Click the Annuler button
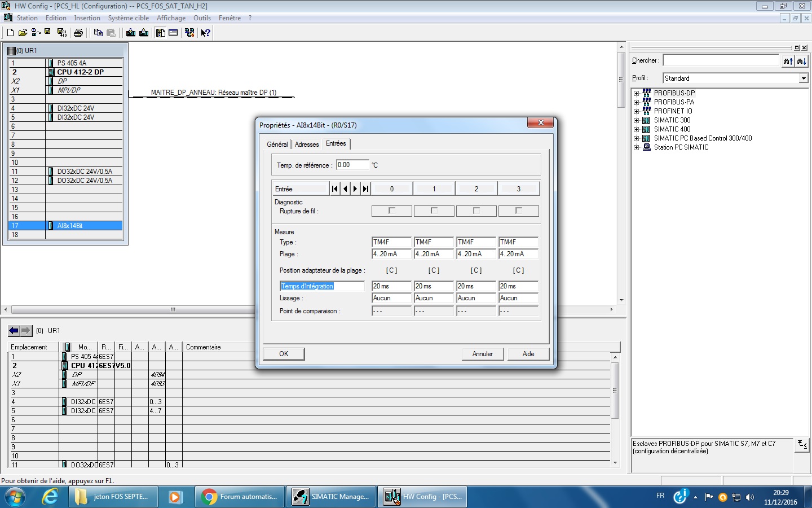The image size is (812, 508). 482,354
